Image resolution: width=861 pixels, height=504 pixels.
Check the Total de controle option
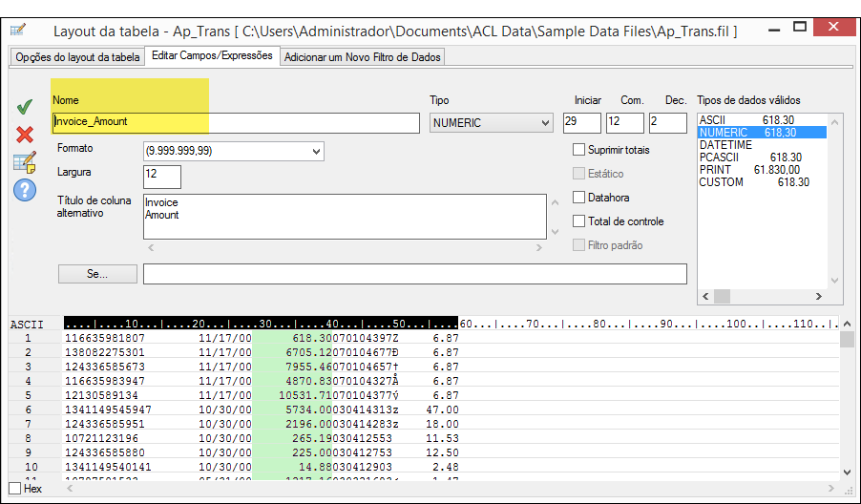pyautogui.click(x=578, y=221)
